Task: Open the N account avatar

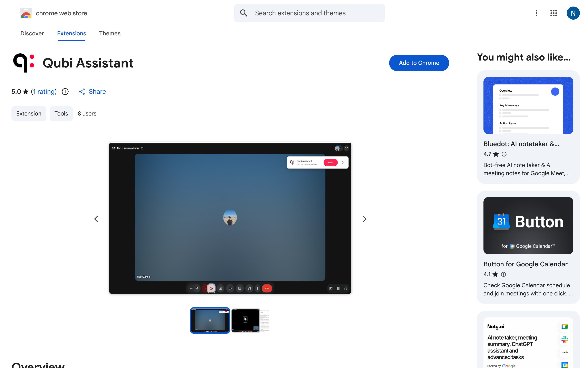Action: click(x=573, y=13)
